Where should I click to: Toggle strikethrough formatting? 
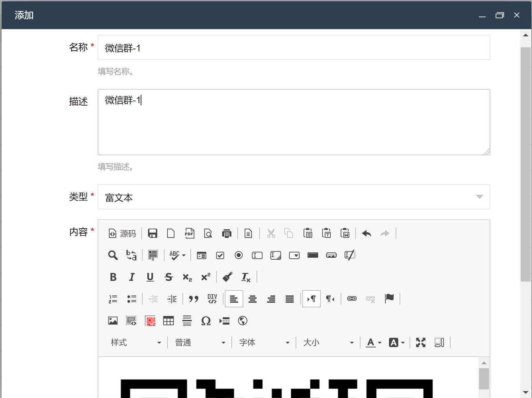coord(169,277)
